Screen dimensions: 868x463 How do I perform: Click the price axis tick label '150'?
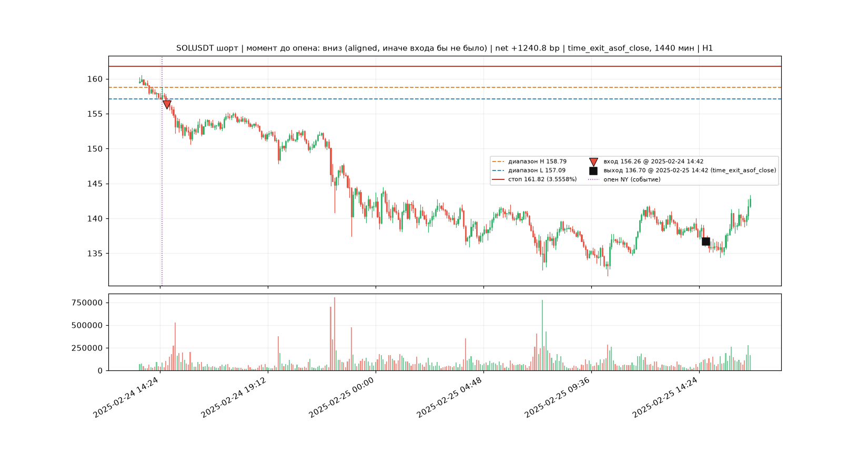(x=95, y=149)
